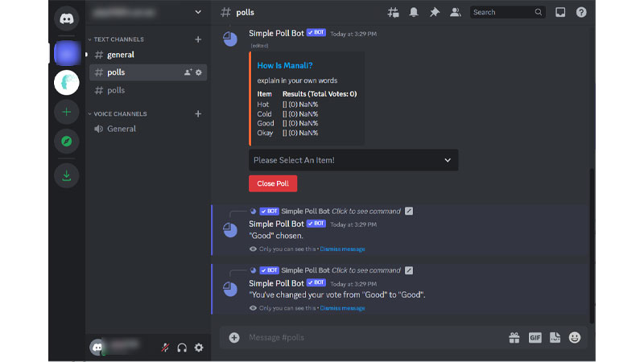Add a server with plus icon
This screenshot has height=362, width=644.
point(67,112)
